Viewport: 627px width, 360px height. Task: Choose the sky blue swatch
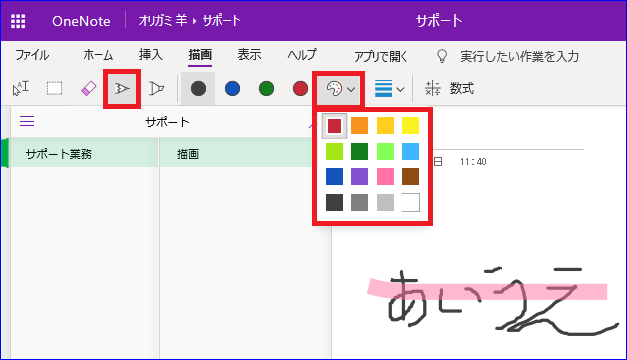[411, 151]
